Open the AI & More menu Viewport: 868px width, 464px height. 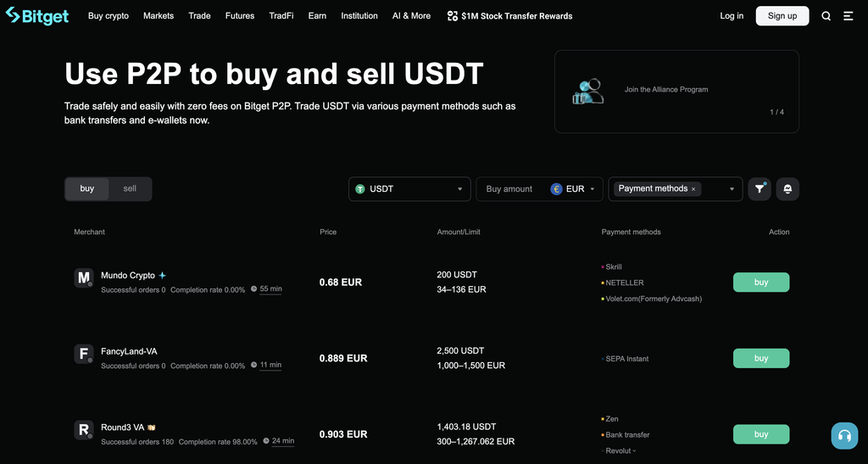pos(411,16)
